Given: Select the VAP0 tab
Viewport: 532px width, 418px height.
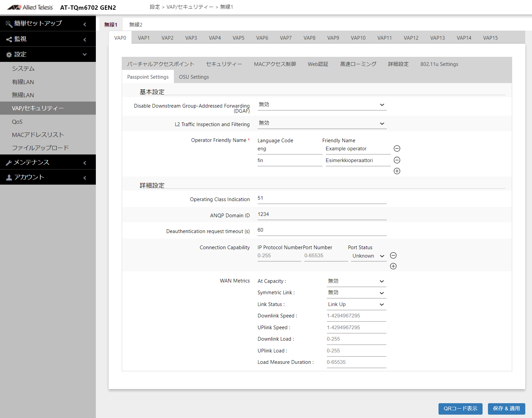Looking at the screenshot, I should [120, 38].
